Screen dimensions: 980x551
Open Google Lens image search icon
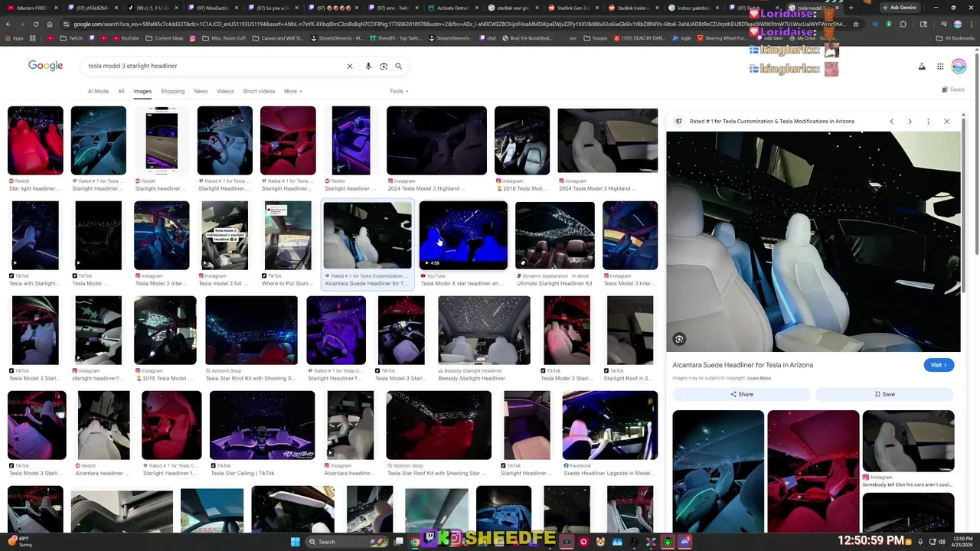click(x=384, y=66)
